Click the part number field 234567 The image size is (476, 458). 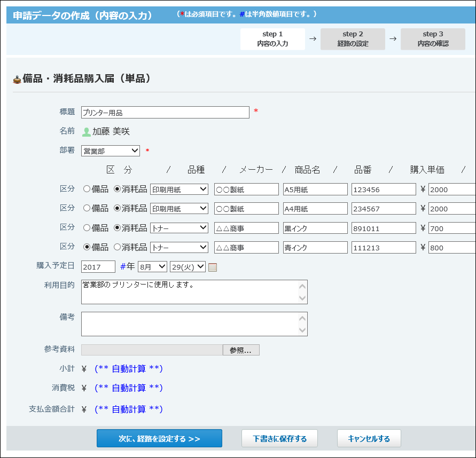pos(384,208)
